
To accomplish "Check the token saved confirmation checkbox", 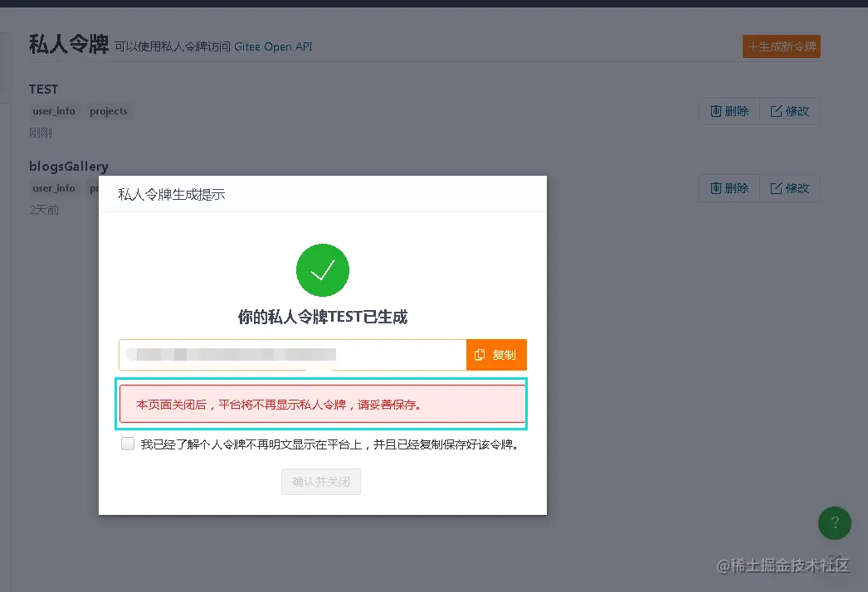I will coord(128,443).
